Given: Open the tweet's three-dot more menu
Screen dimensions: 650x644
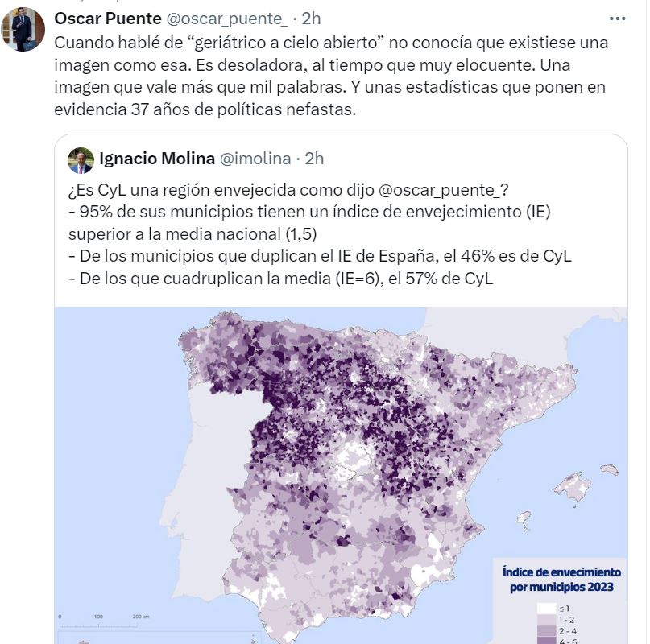Looking at the screenshot, I should 617,19.
